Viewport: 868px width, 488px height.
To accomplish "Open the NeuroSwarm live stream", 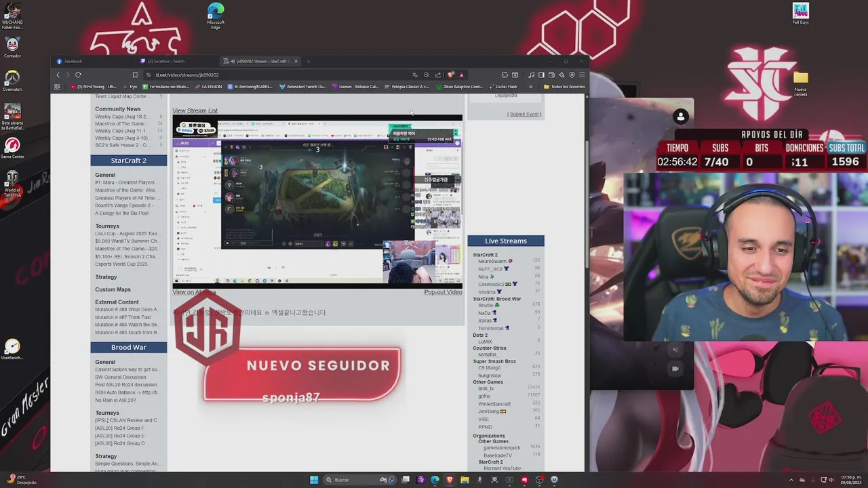I will point(492,261).
